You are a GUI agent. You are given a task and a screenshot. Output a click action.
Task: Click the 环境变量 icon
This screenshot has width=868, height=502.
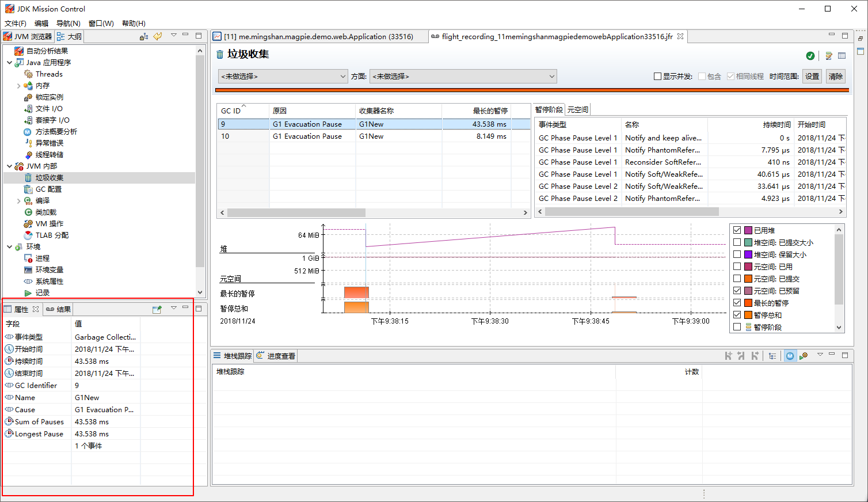point(28,269)
